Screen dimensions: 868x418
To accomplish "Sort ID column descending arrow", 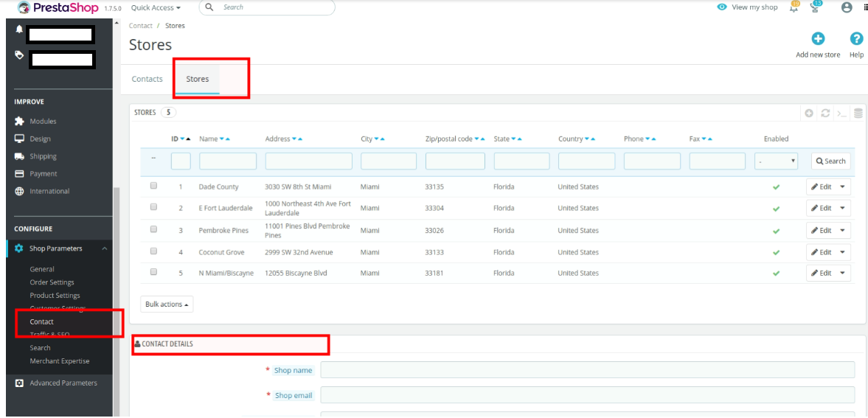I will (x=182, y=139).
